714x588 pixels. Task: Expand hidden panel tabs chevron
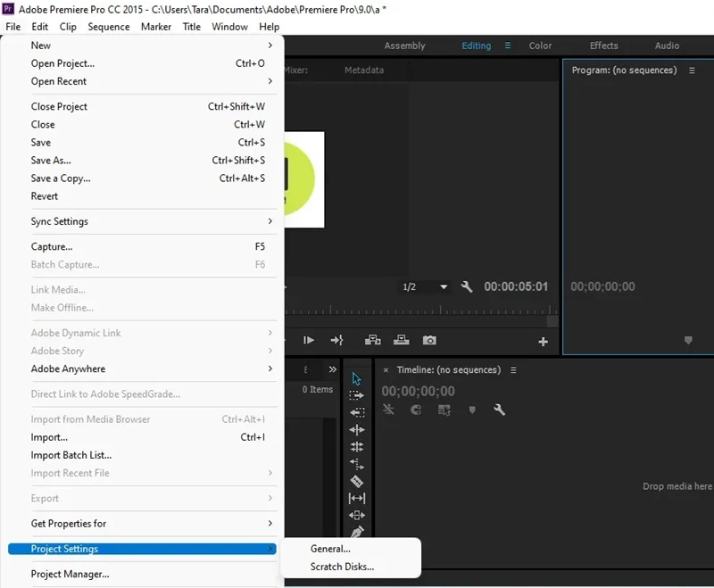coord(333,369)
